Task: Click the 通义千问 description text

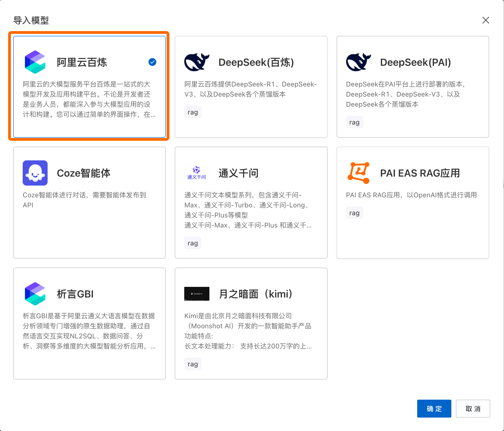Action: (x=248, y=210)
